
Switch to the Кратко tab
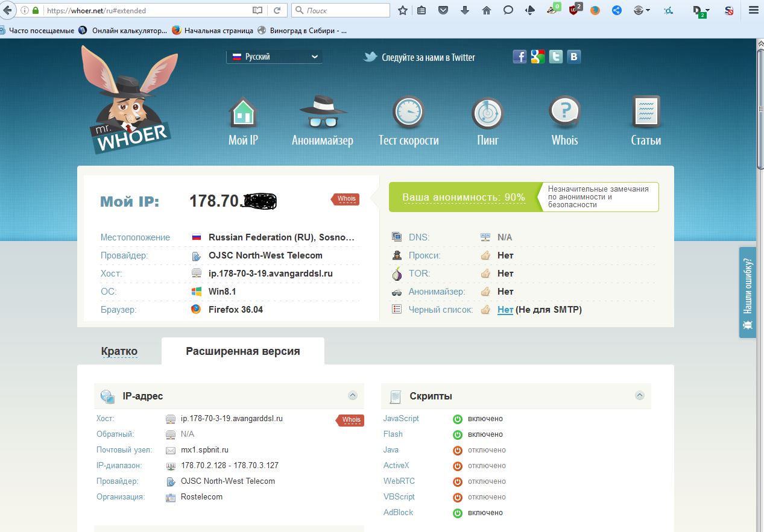[x=119, y=351]
